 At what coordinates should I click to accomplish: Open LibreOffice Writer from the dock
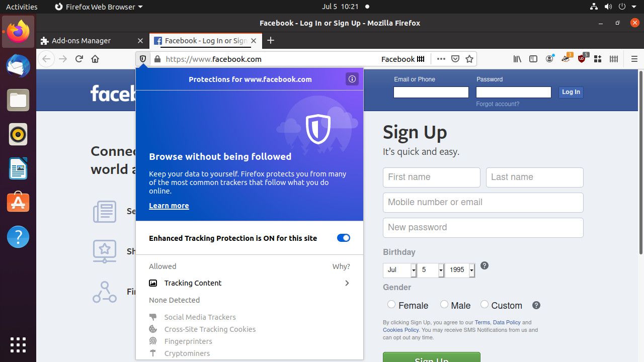(18, 168)
